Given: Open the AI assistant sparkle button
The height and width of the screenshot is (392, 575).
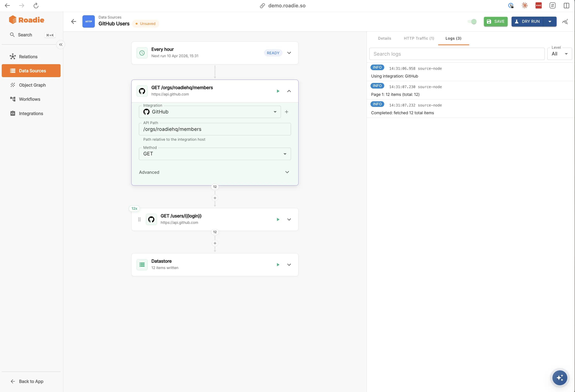Looking at the screenshot, I should [x=560, y=378].
